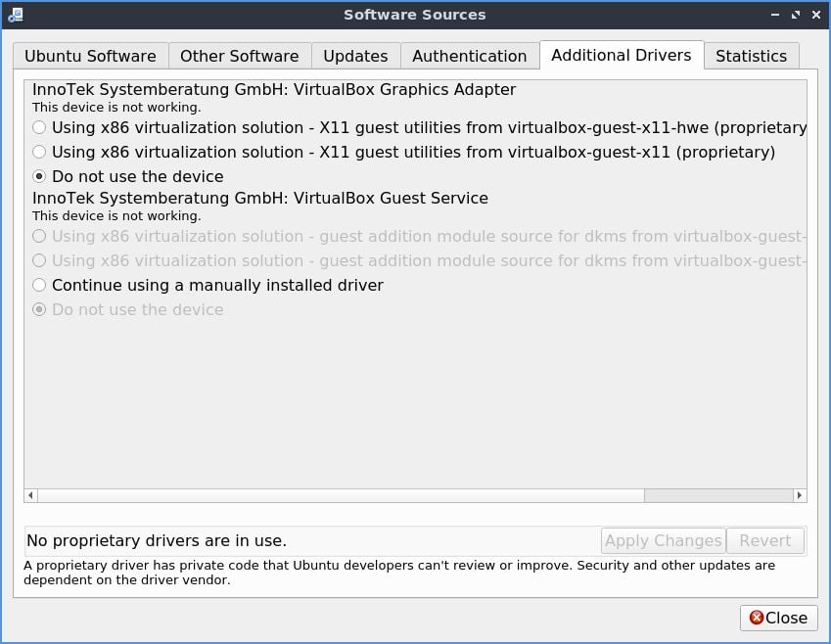This screenshot has height=644, width=831.
Task: Click the right scroll arrow icon
Action: click(x=799, y=495)
